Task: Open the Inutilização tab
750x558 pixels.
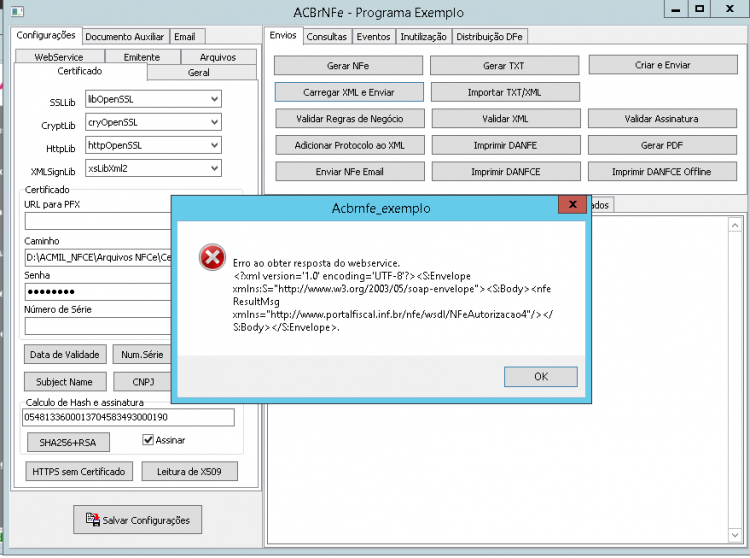Action: pos(423,37)
